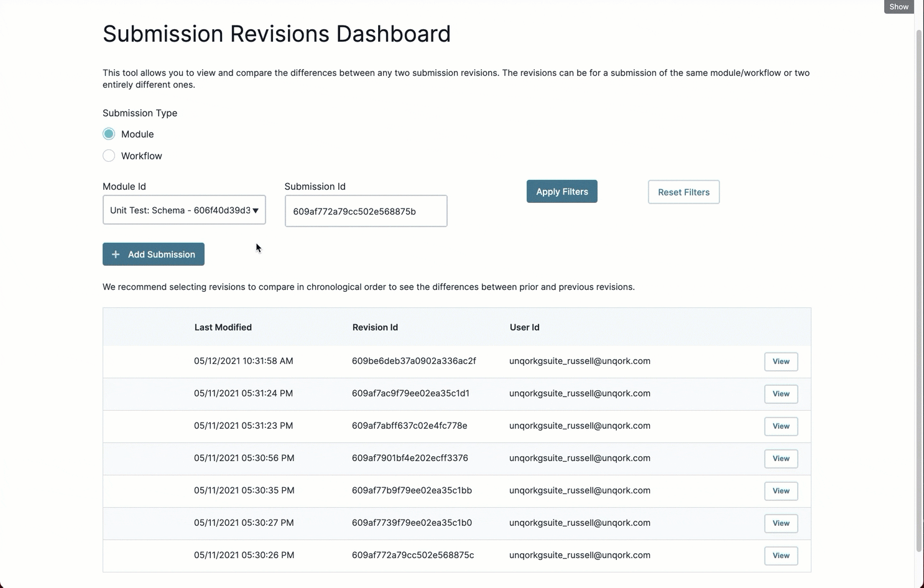Click the date 05/12/2021 10:31:58 AM
Image resolution: width=924 pixels, height=588 pixels.
pos(244,361)
